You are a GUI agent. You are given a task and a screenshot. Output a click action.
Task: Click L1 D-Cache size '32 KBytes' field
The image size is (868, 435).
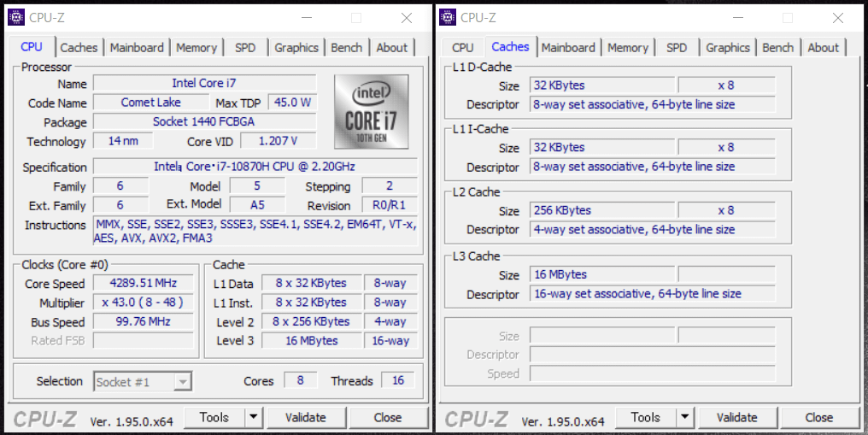pyautogui.click(x=602, y=85)
